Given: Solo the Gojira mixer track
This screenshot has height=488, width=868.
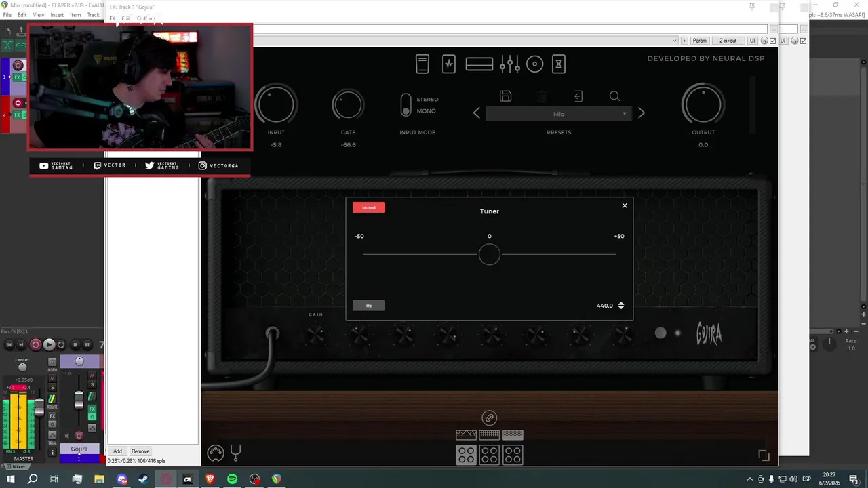Looking at the screenshot, I should (x=92, y=384).
